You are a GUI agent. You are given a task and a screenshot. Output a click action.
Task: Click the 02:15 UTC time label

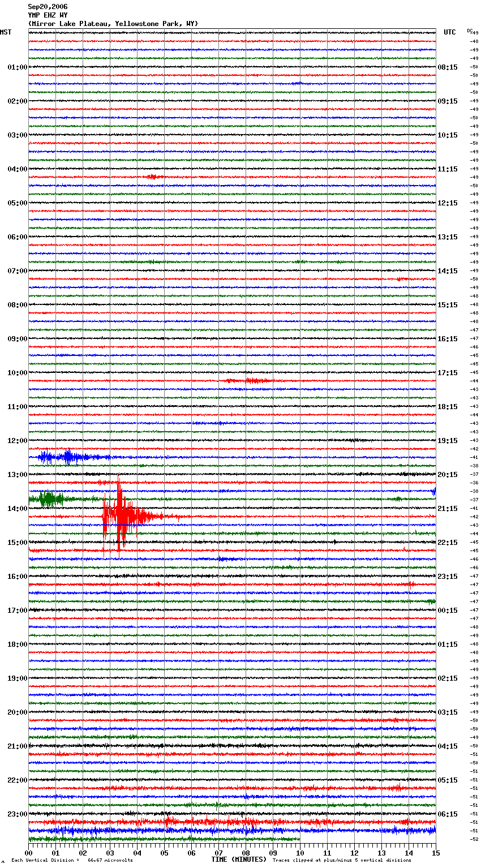tap(448, 678)
